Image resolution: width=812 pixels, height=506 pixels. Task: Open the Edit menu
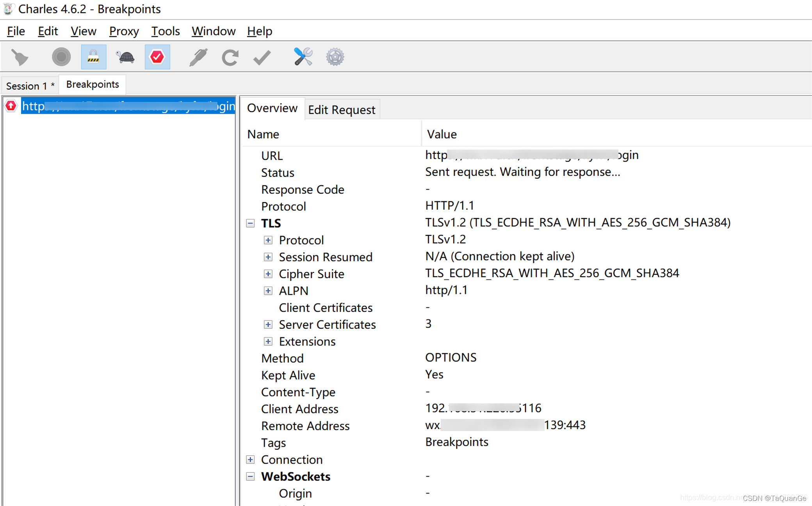click(x=48, y=31)
